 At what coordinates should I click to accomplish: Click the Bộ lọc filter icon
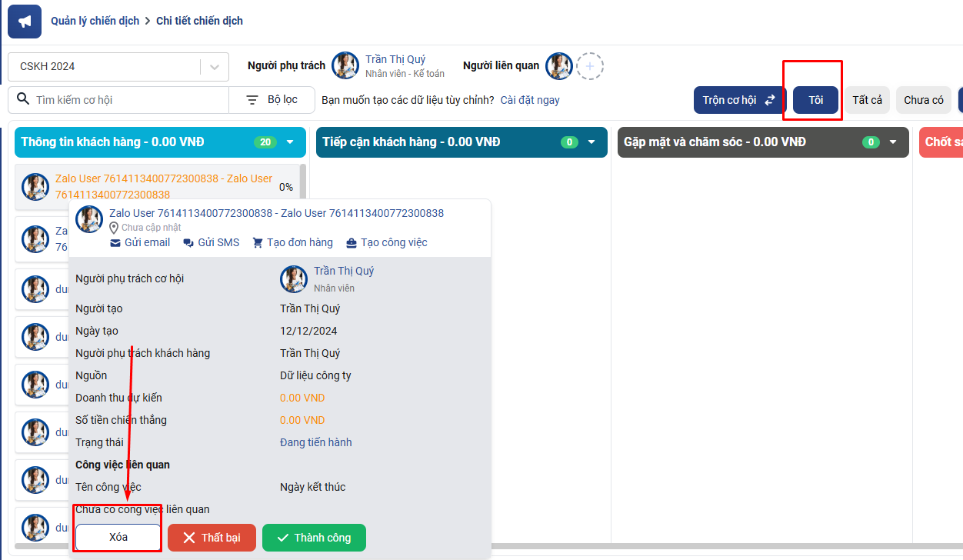coord(252,100)
